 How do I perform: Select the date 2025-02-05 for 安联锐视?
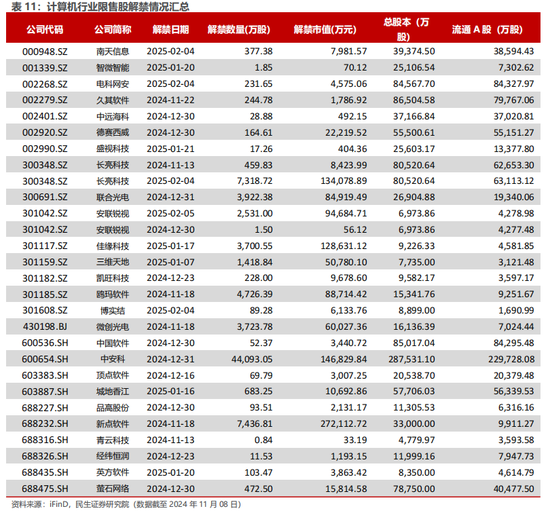point(171,213)
